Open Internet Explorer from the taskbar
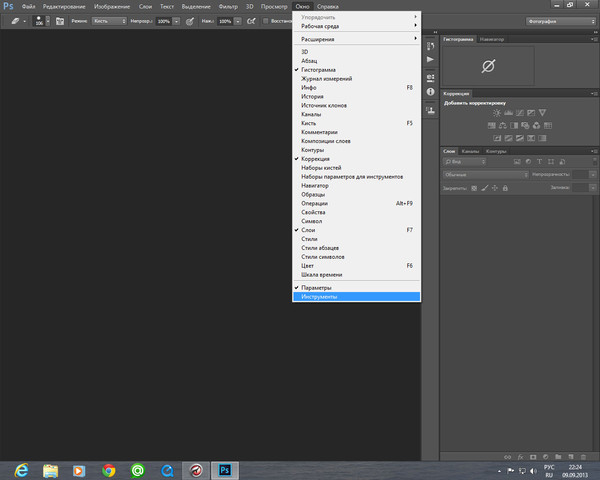 coord(21,470)
